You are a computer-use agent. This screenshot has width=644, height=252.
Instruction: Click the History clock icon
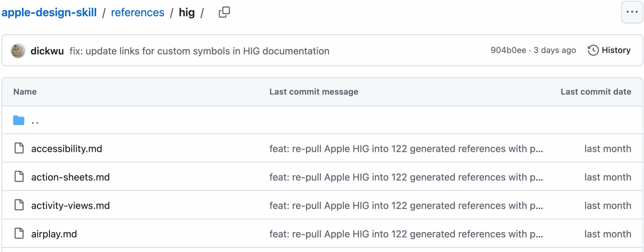click(593, 50)
